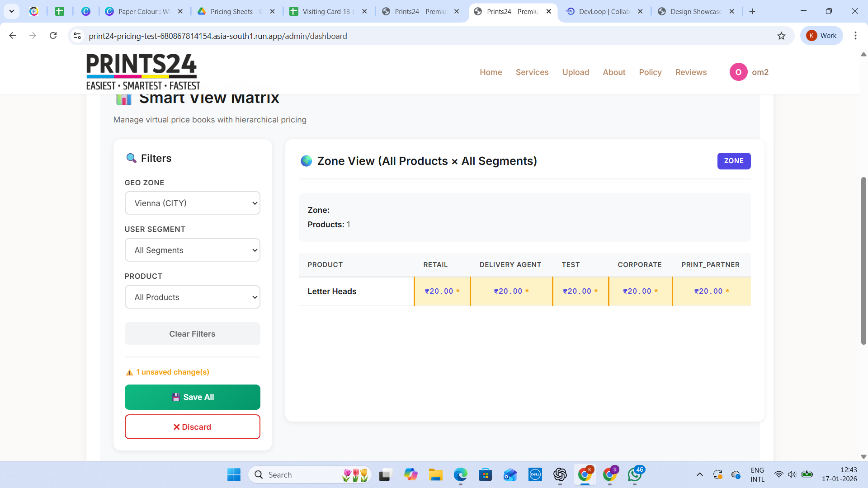Open WhatsApp from the taskbar
This screenshot has height=488, width=868.
[x=635, y=475]
